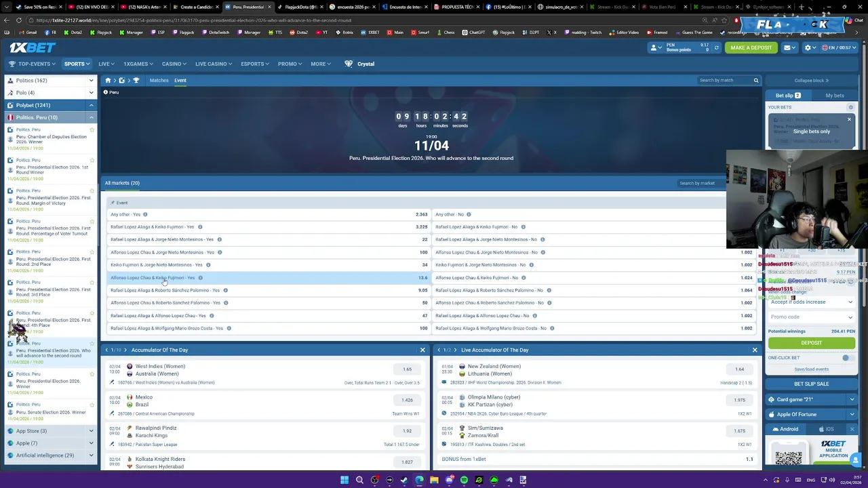Remove the bet from the slip
The height and width of the screenshot is (488, 868).
coord(849,120)
